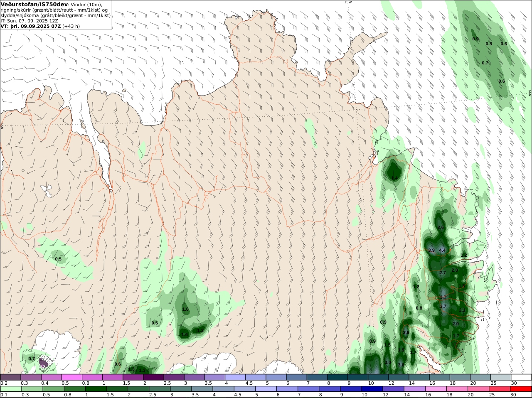Click the 2.0 precipitation value on map
The height and width of the screenshot is (398, 532).
455,270
